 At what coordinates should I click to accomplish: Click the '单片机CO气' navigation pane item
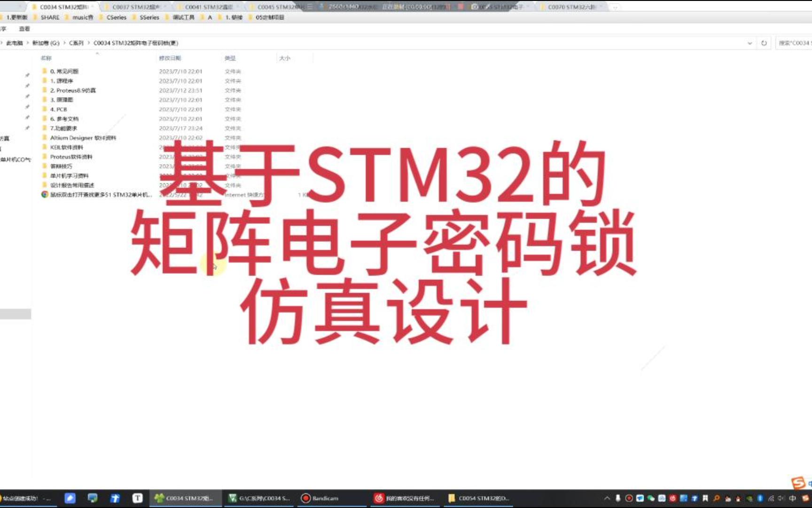tap(16, 159)
